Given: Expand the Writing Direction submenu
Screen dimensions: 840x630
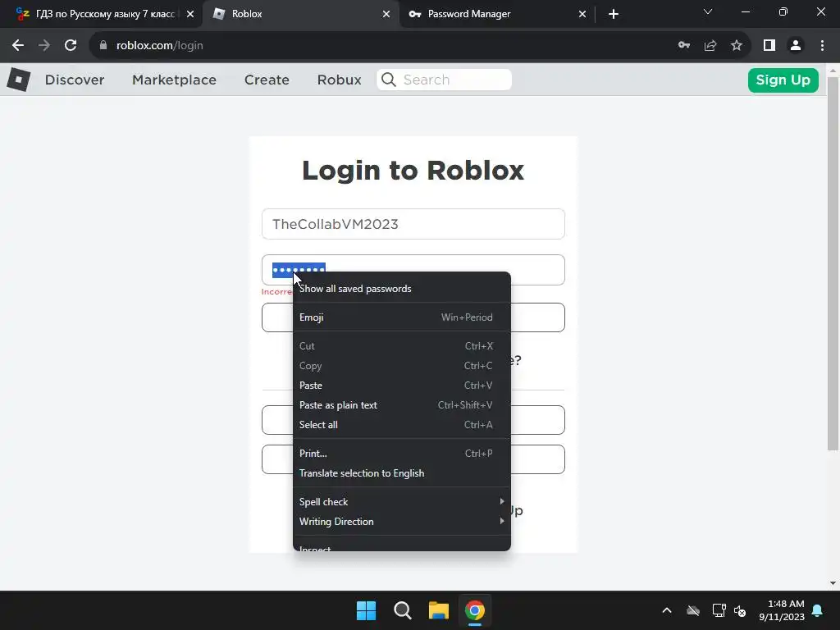Looking at the screenshot, I should tap(402, 521).
